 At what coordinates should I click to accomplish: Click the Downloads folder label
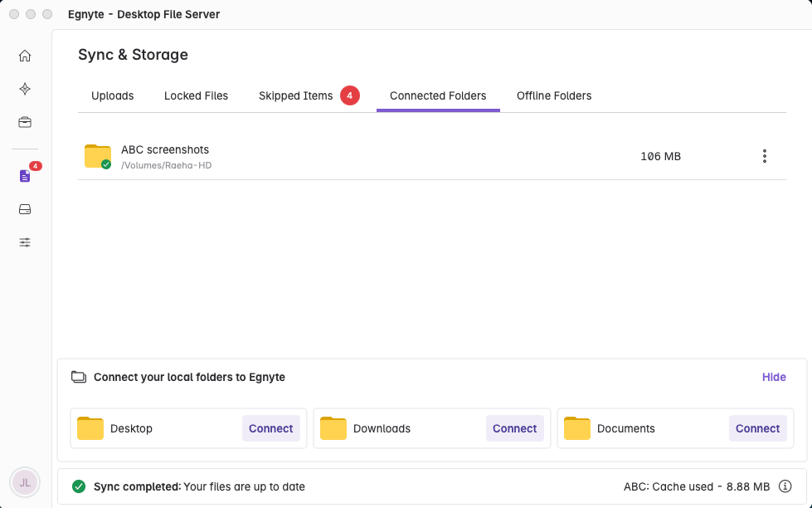(x=382, y=428)
